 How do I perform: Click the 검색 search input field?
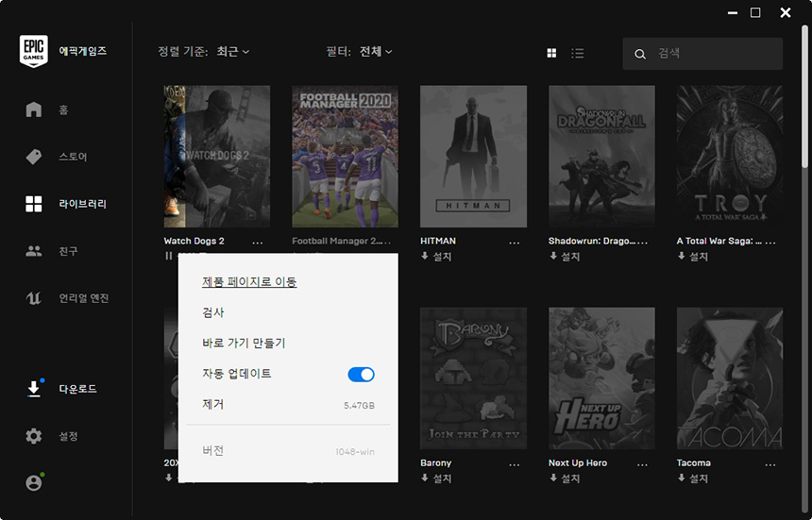(x=702, y=53)
